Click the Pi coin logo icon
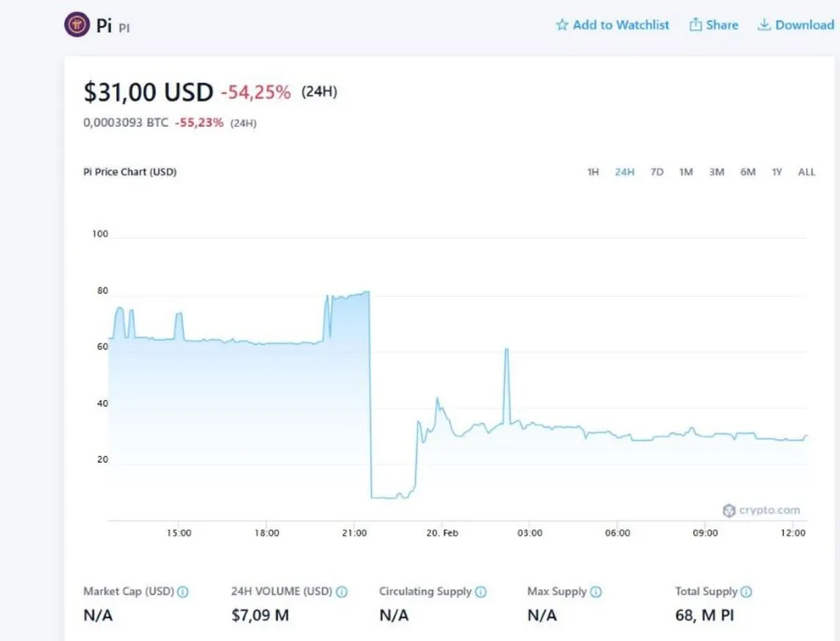840x641 pixels. (x=76, y=24)
